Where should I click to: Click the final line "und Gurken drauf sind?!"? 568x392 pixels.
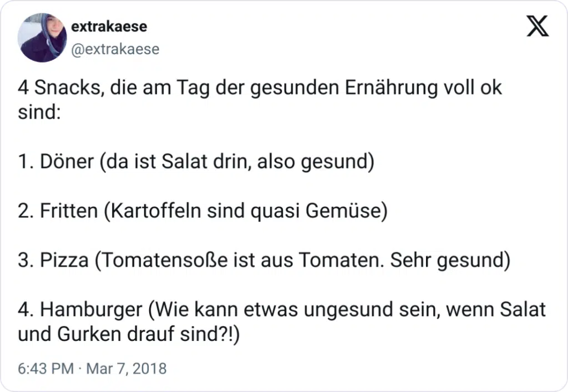pos(129,334)
